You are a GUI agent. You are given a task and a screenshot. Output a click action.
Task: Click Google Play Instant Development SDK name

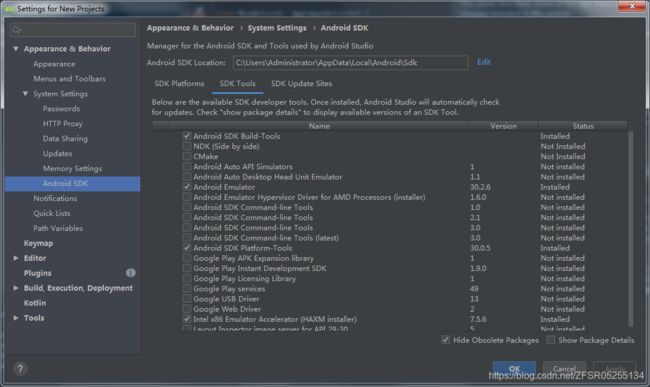260,268
